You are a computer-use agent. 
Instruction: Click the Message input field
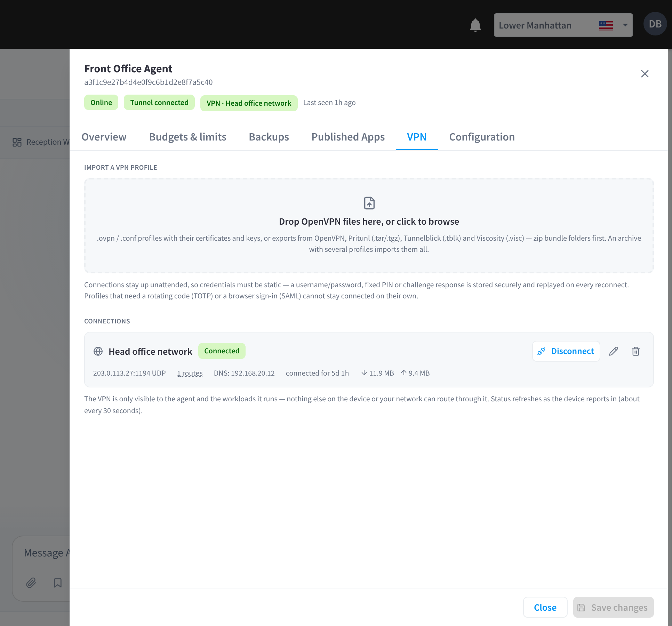[47, 553]
